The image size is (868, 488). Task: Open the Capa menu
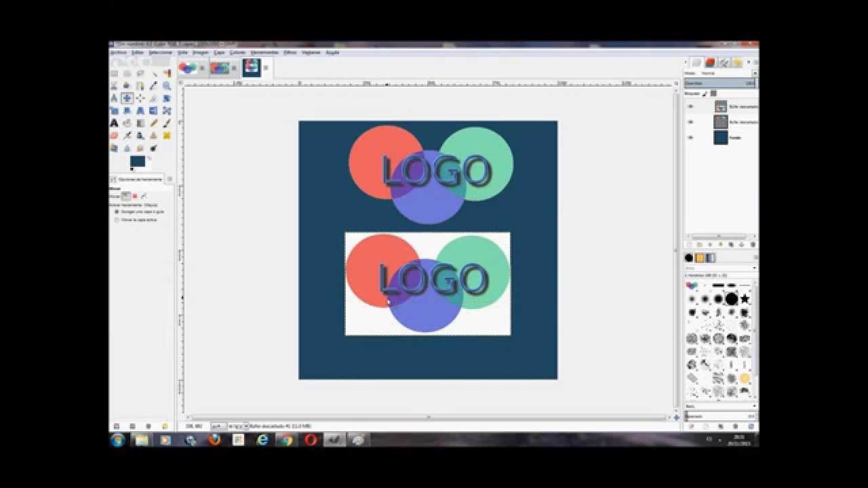pyautogui.click(x=219, y=52)
